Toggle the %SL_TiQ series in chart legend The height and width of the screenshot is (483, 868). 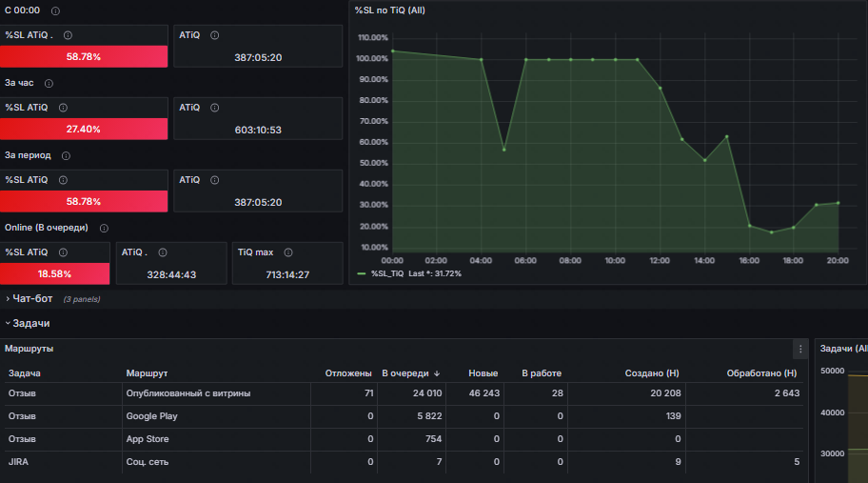click(x=393, y=273)
